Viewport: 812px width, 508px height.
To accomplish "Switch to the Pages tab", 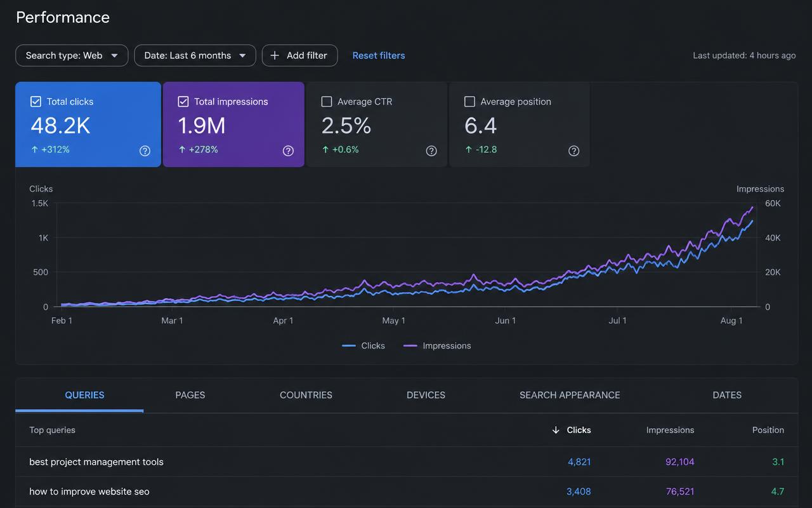I will coord(190,395).
